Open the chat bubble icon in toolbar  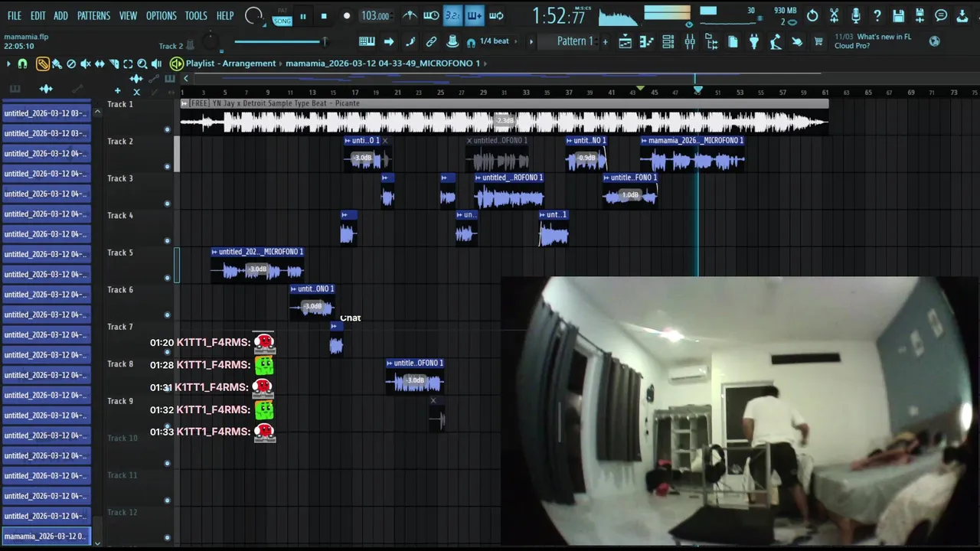coord(941,16)
